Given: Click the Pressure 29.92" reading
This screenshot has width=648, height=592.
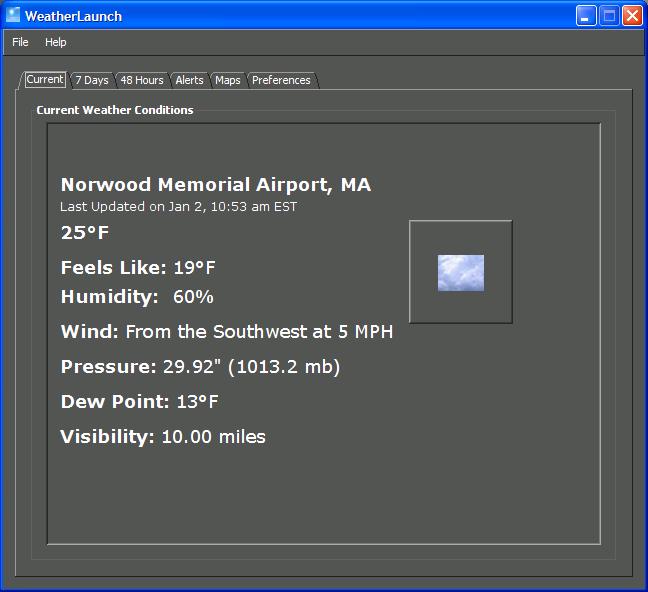Looking at the screenshot, I should (x=200, y=367).
